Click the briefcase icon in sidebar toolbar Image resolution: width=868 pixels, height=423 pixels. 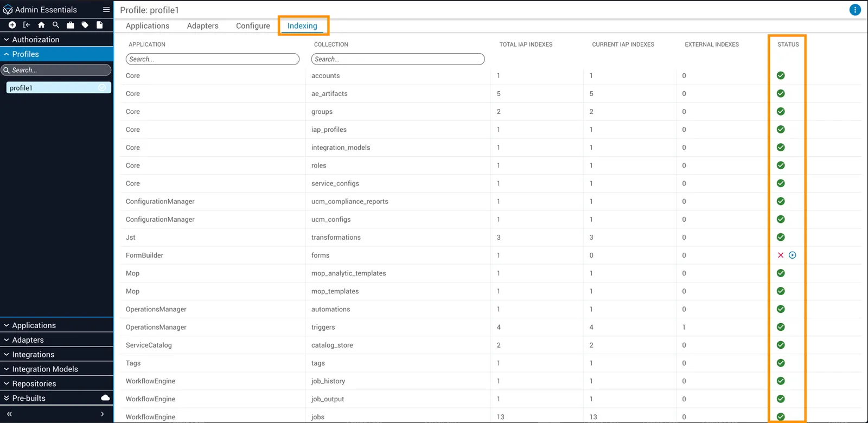(x=71, y=25)
